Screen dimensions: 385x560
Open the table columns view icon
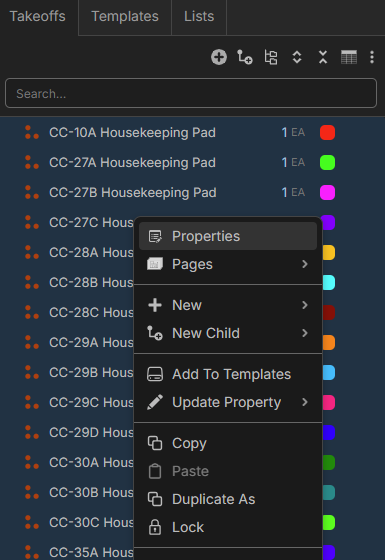[x=349, y=57]
